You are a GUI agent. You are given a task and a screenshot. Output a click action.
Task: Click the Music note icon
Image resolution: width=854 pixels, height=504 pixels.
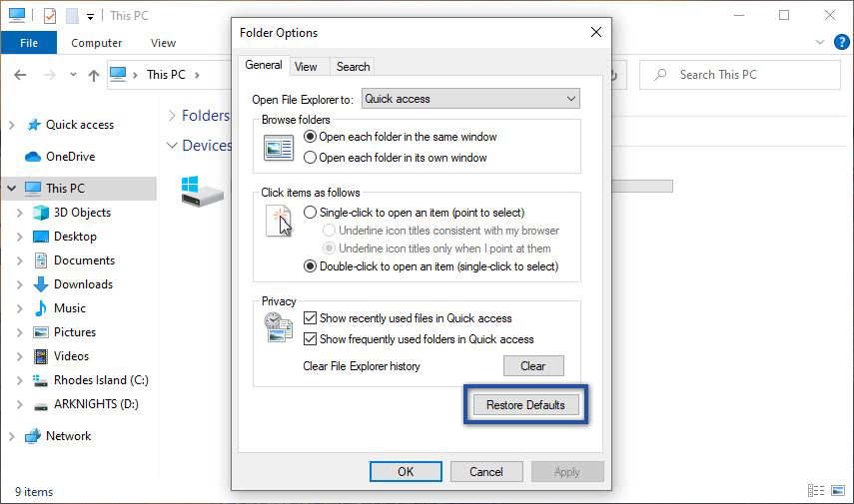[41, 308]
